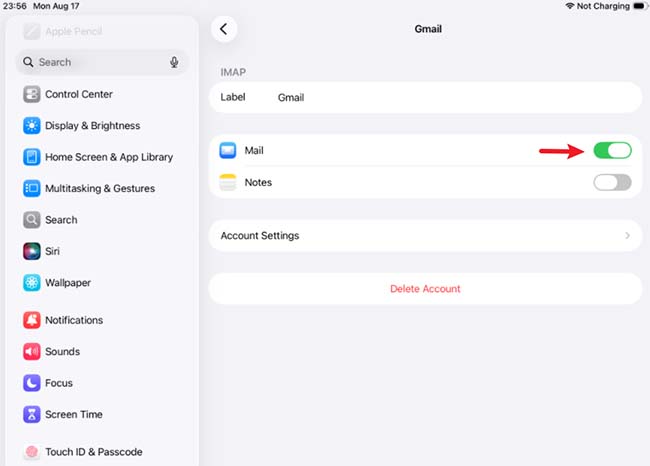The width and height of the screenshot is (650, 466).
Task: Tap the Gmail page title
Action: [x=428, y=29]
